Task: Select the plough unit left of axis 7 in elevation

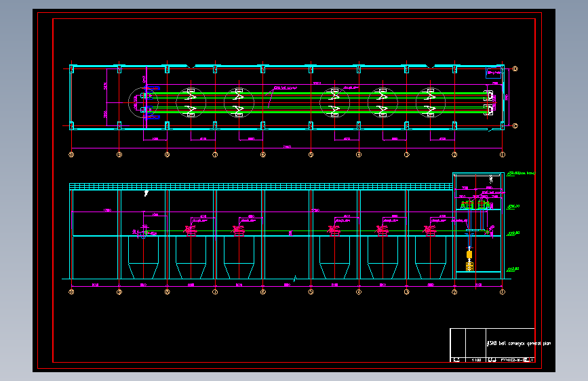Action: click(191, 230)
